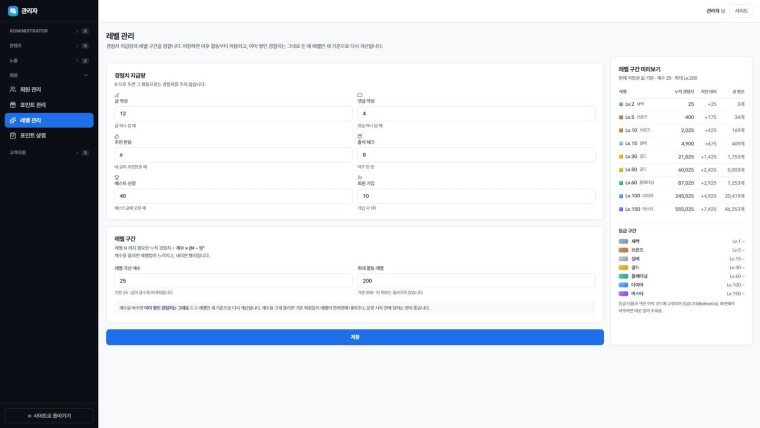
Task: Select the 레벨 관리 menu item
Action: [x=49, y=120]
